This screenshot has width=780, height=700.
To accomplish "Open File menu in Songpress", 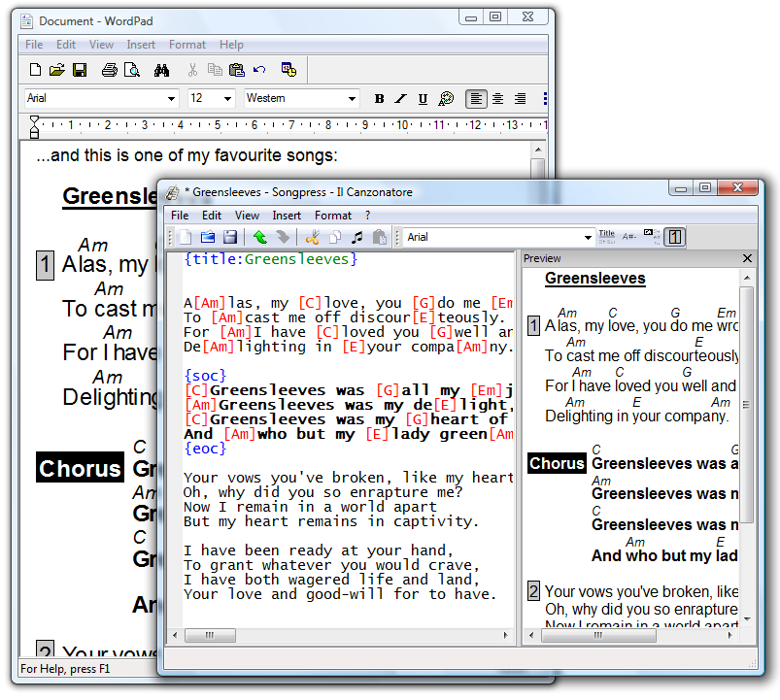I will (x=180, y=216).
